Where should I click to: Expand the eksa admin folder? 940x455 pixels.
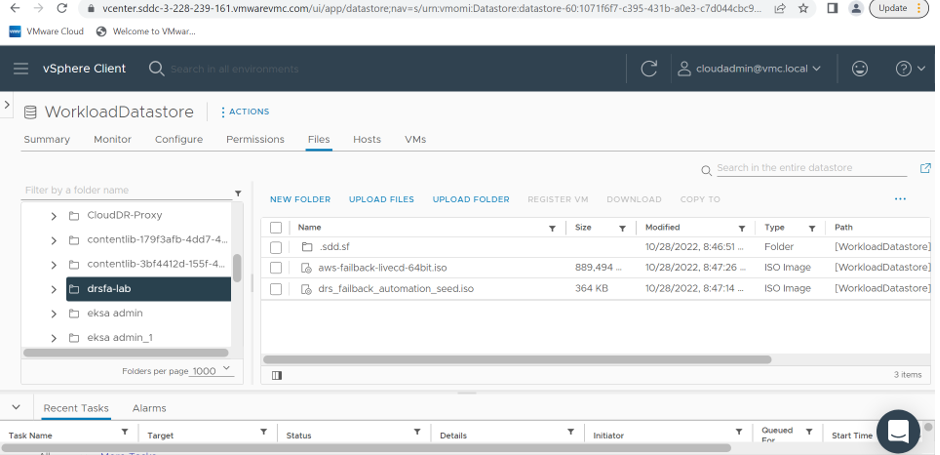coord(53,314)
